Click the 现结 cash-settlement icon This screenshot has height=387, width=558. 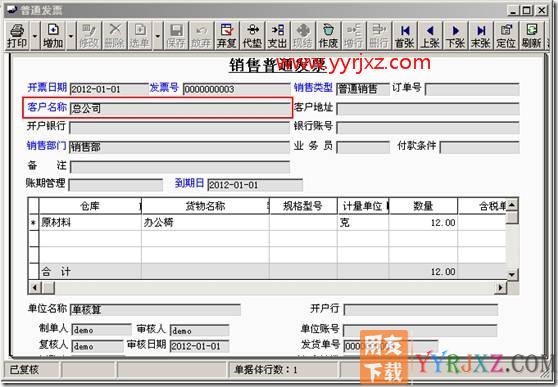pyautogui.click(x=303, y=36)
